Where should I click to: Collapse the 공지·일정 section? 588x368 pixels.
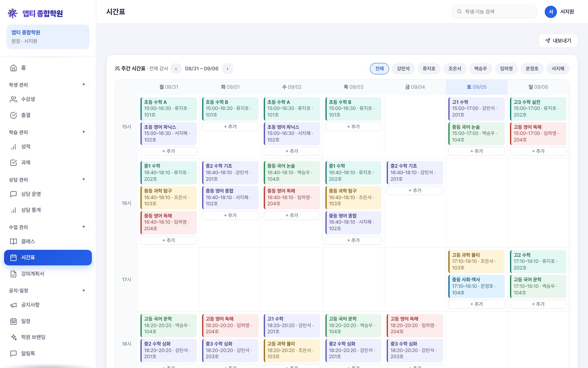click(x=84, y=290)
